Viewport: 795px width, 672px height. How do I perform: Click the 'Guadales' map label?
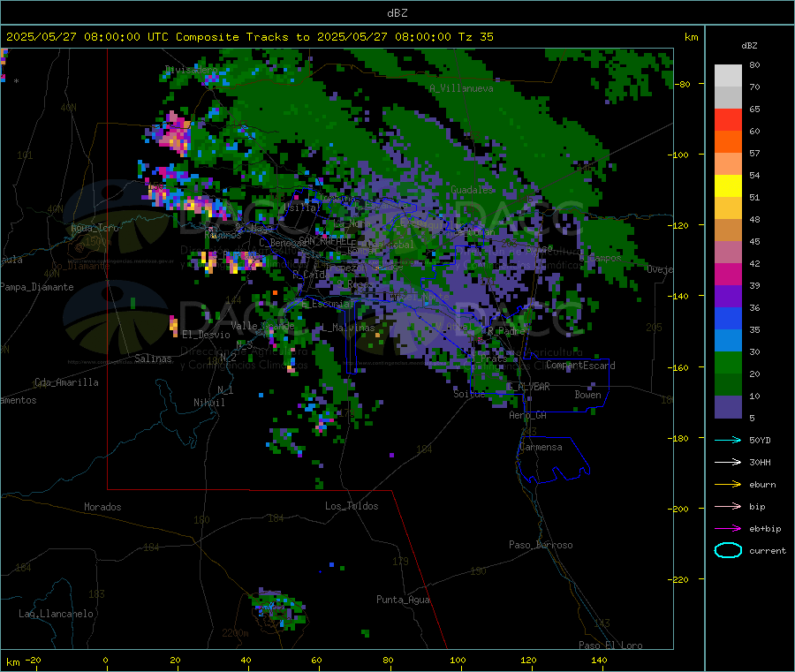click(472, 190)
